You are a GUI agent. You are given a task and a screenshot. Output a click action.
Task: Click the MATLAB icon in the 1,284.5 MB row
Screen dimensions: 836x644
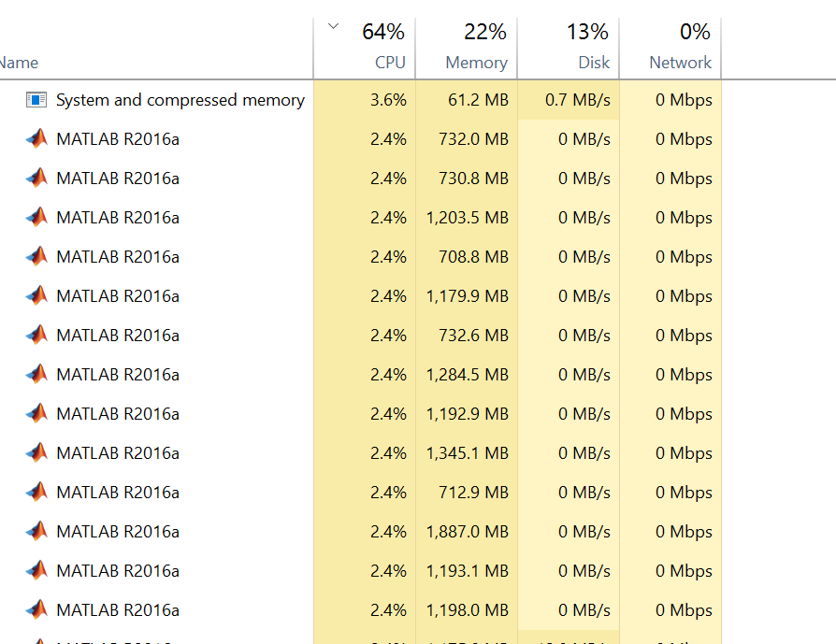36,374
